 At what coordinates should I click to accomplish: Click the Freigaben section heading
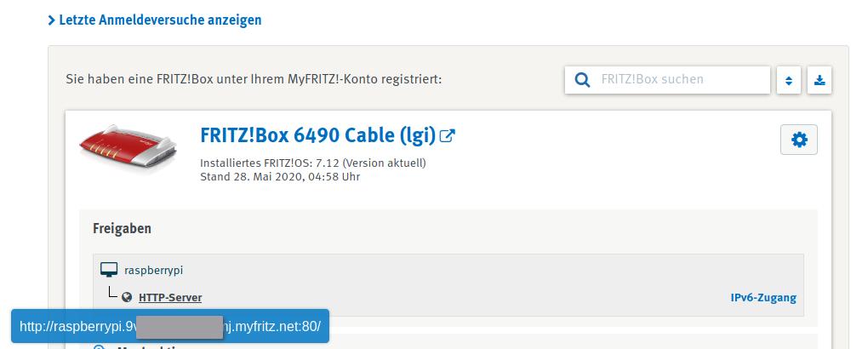tap(122, 229)
